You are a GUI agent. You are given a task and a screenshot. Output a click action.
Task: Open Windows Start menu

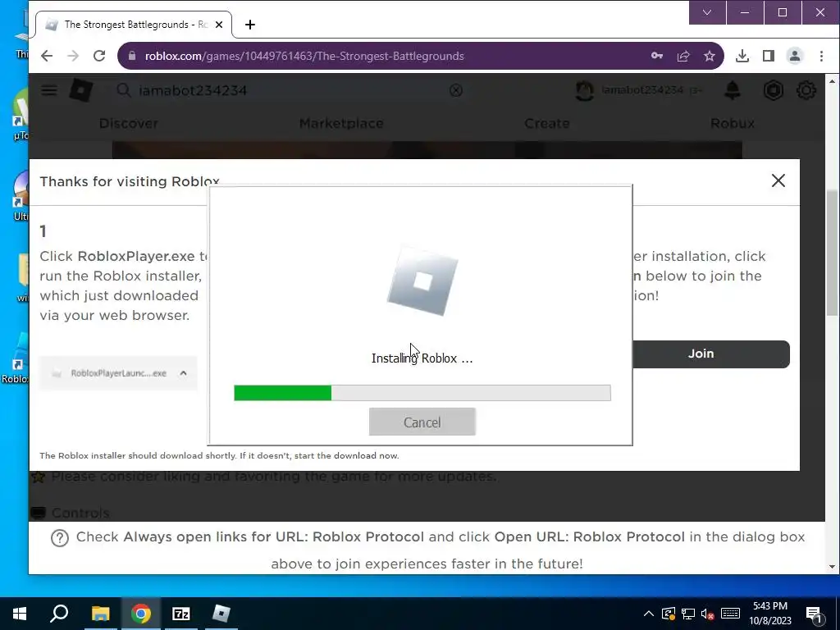point(20,613)
